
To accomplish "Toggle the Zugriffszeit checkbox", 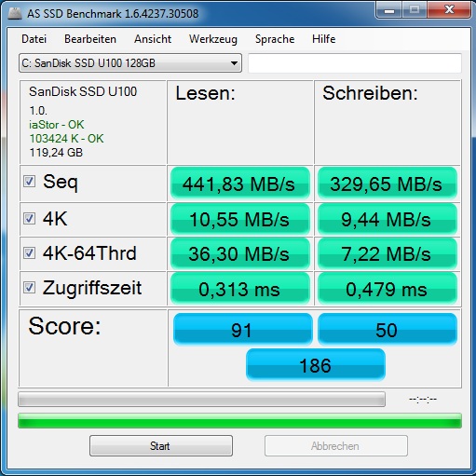I will (x=29, y=288).
